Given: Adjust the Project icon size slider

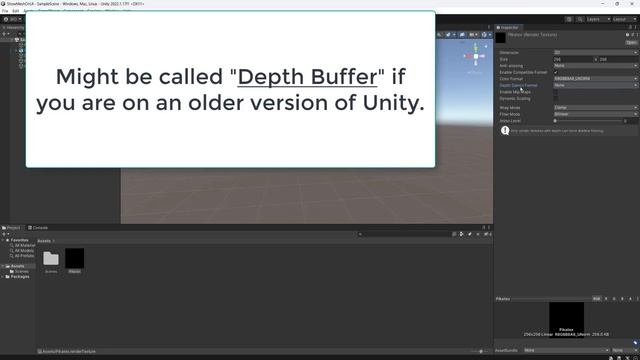Looking at the screenshot, I should [480, 351].
